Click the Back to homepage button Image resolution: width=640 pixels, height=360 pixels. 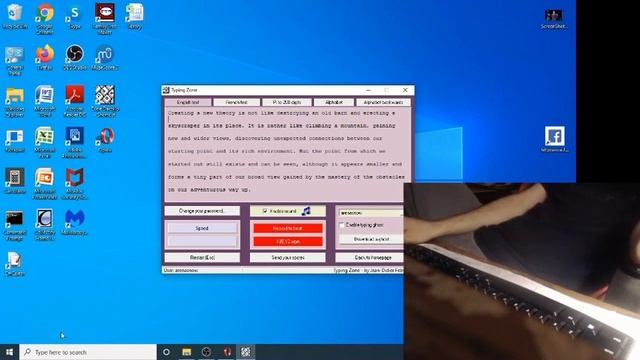[370, 258]
